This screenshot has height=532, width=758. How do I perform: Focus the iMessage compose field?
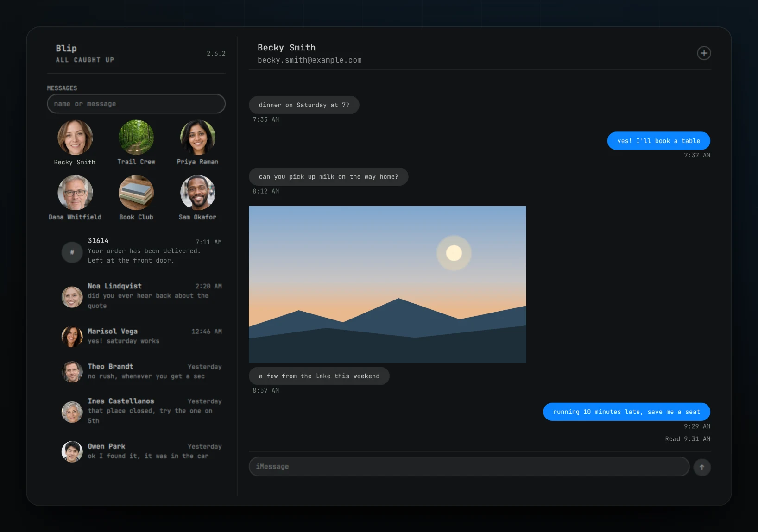point(469,467)
